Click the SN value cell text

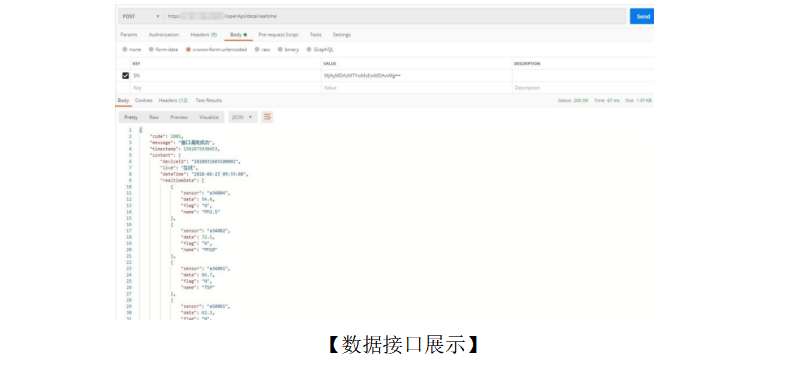(362, 75)
